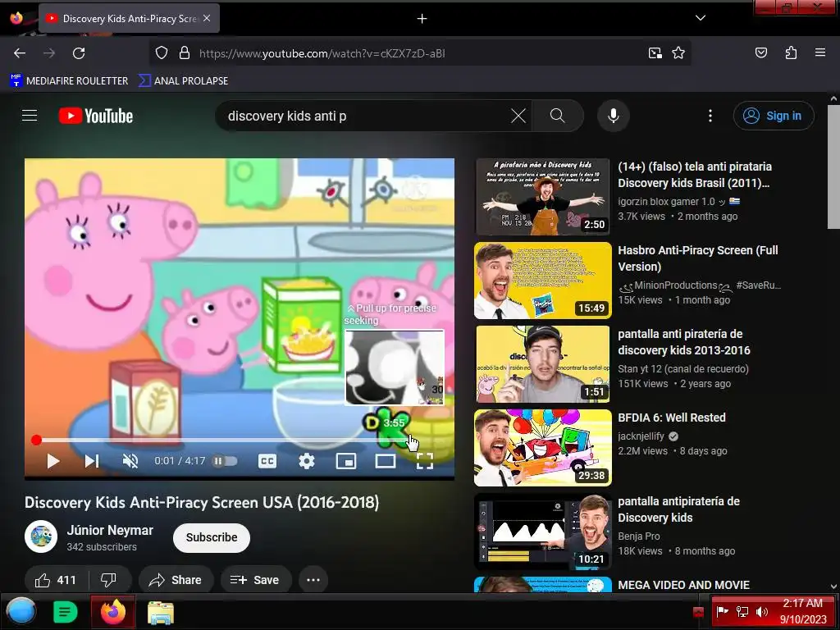Open video player settings gear
This screenshot has width=840, height=630.
point(307,461)
